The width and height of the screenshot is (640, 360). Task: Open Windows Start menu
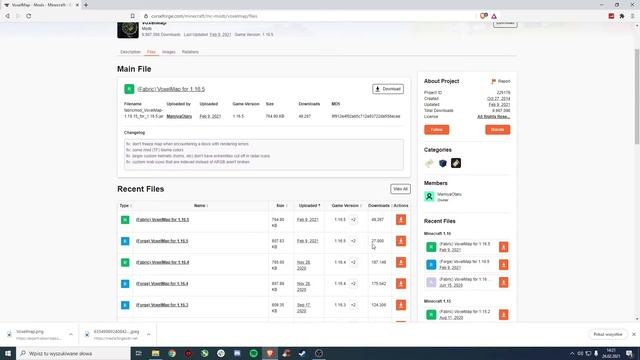[x=8, y=353]
